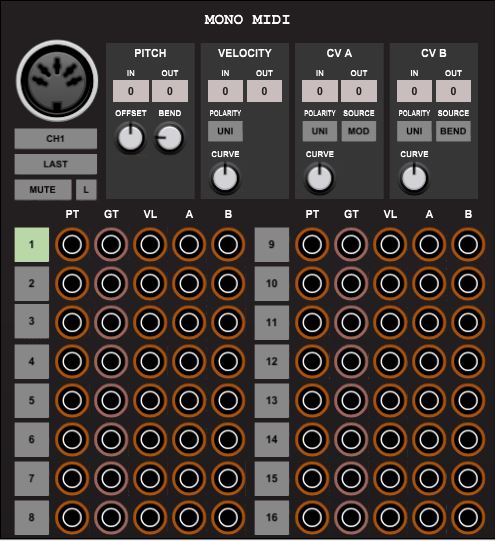The image size is (495, 541).
Task: Toggle CV A polarity UNI button
Action: pyautogui.click(x=320, y=131)
